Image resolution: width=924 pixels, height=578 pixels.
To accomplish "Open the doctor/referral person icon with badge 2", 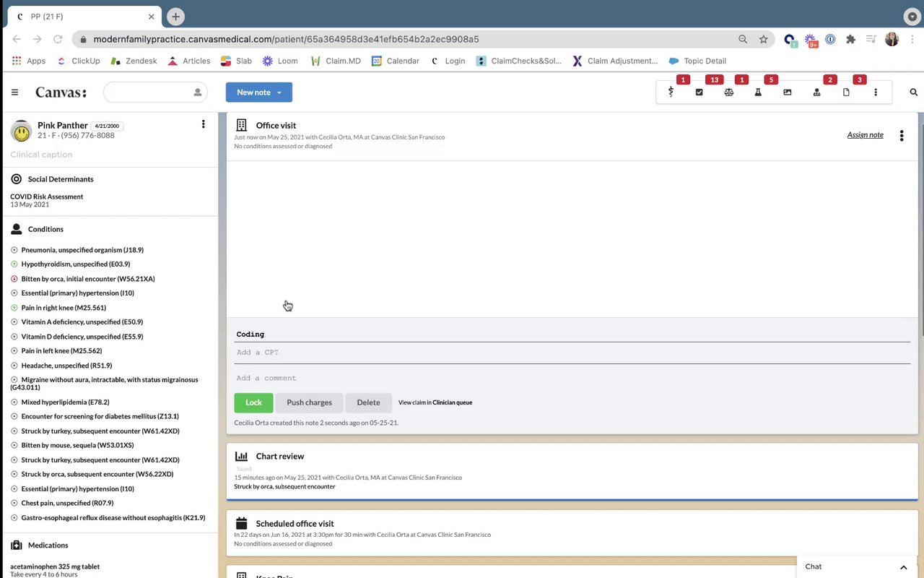I will click(x=816, y=92).
